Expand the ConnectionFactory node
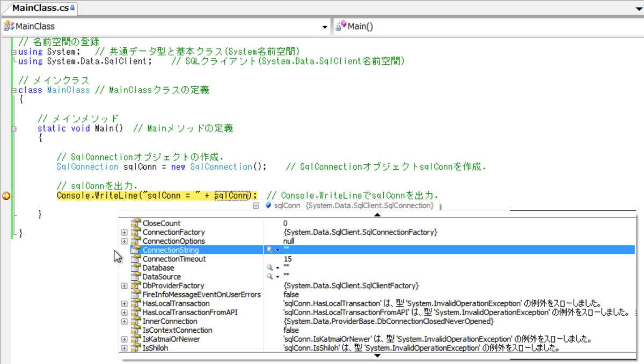644x364 pixels. pyautogui.click(x=125, y=232)
